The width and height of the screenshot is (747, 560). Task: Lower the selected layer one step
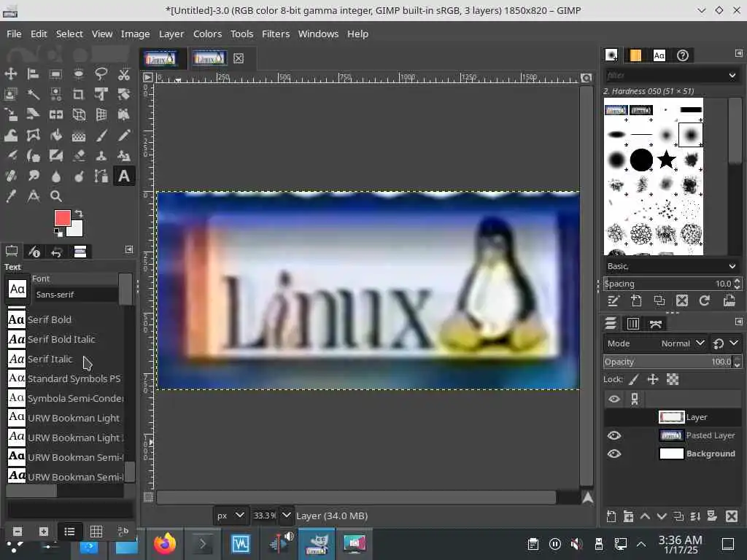click(662, 516)
